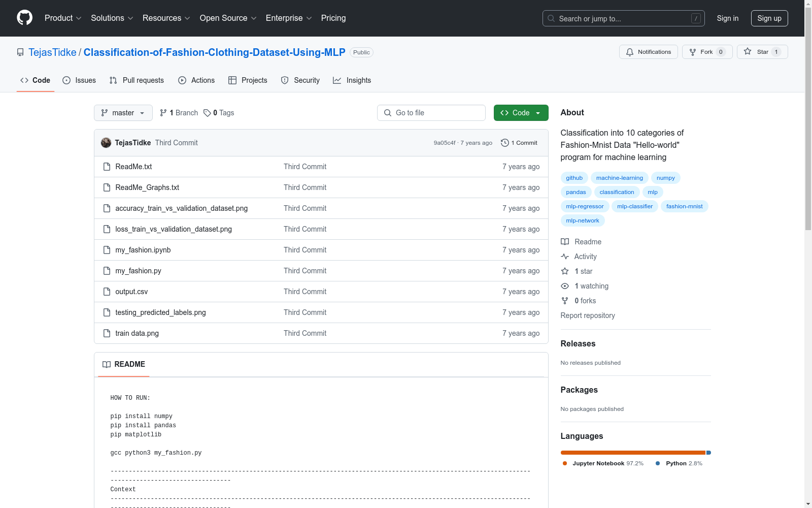Click the fork icon beside 0 forks
This screenshot has width=812, height=508.
pos(565,301)
